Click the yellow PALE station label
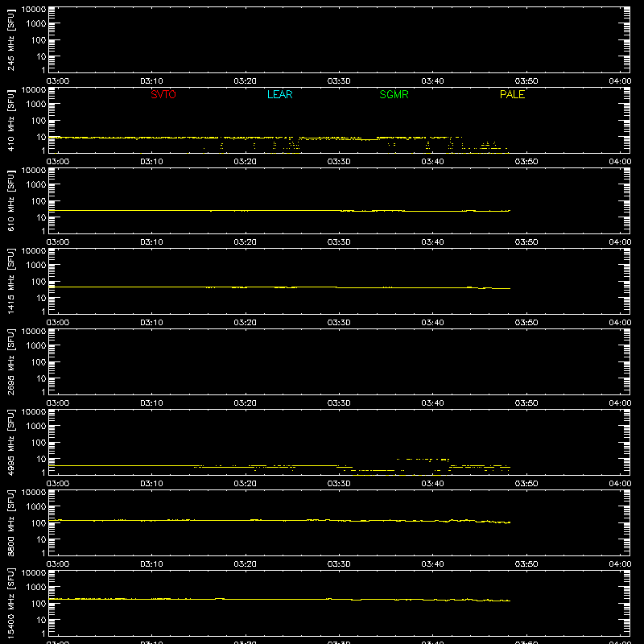 [512, 94]
